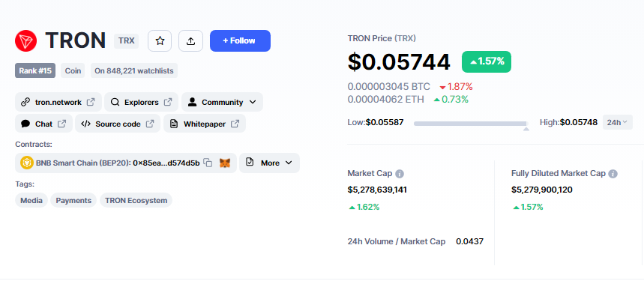Open the Whitepaper link
This screenshot has width=644, height=284.
click(x=205, y=124)
